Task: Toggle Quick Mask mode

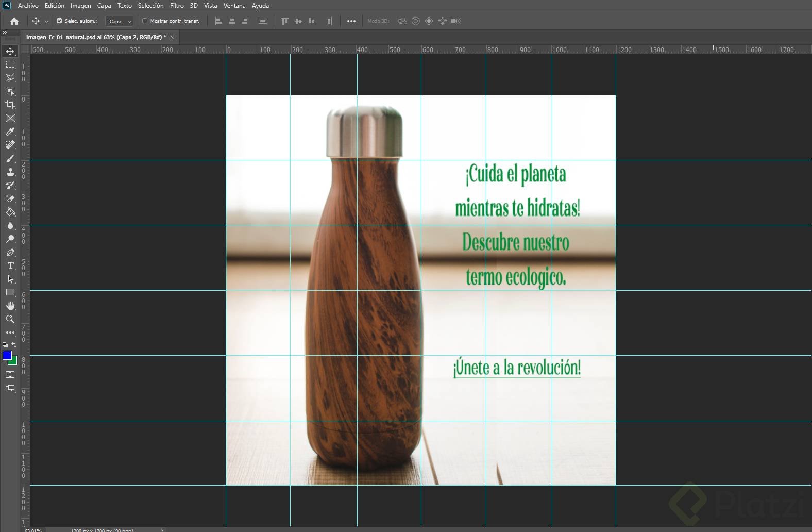Action: pyautogui.click(x=10, y=375)
